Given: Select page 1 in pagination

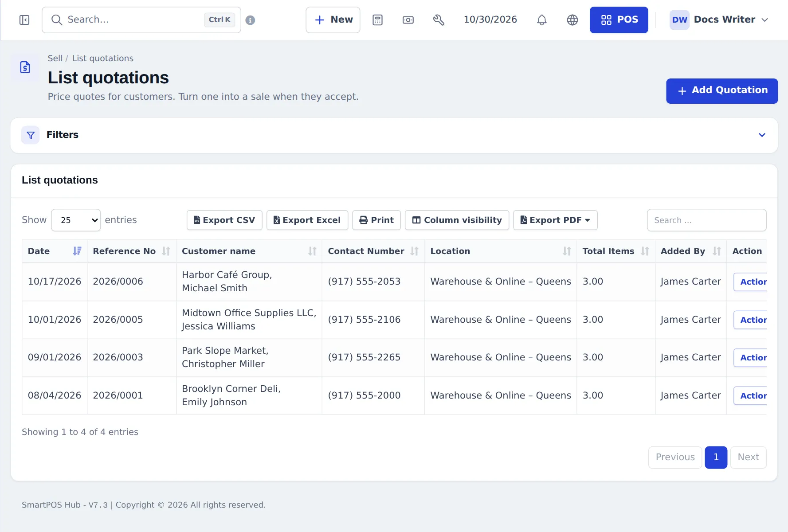Looking at the screenshot, I should pos(716,458).
